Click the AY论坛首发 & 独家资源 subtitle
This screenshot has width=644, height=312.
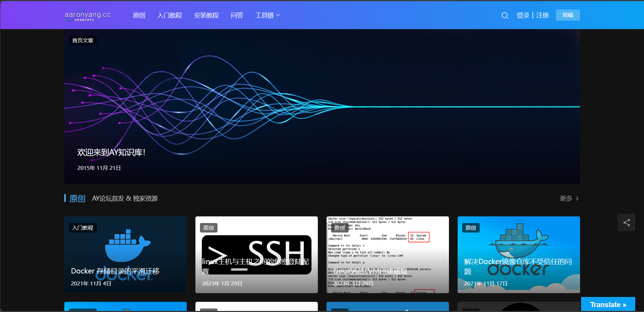pos(125,199)
